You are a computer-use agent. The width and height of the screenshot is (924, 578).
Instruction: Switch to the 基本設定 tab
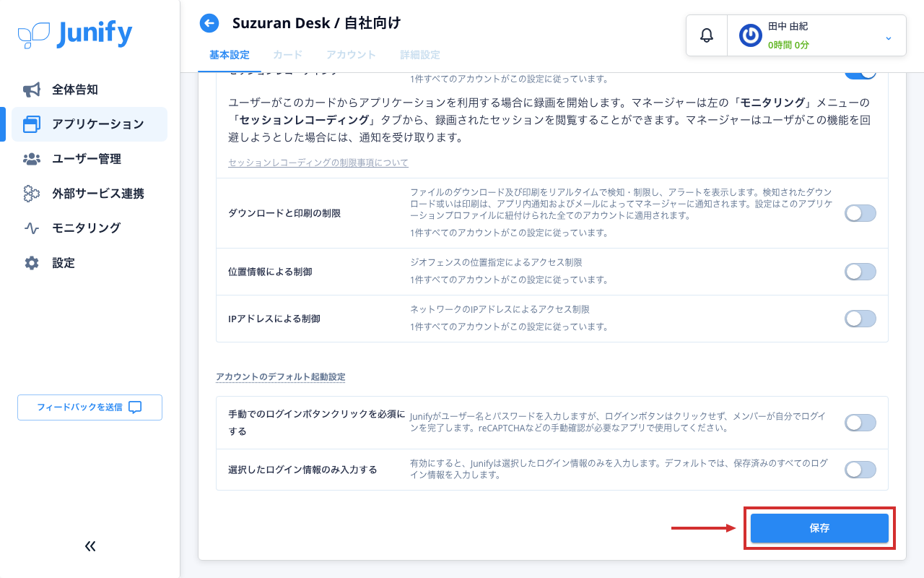[x=230, y=55]
